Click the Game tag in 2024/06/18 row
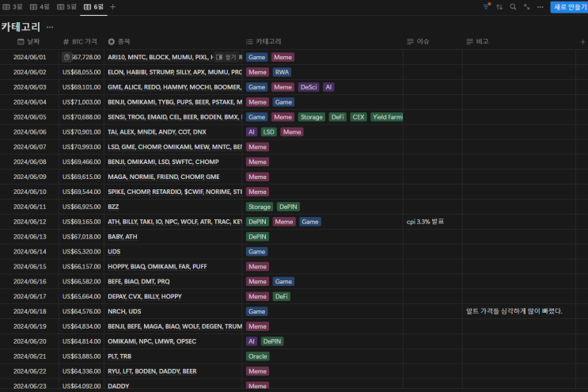The height and width of the screenshot is (392, 588). click(x=257, y=311)
